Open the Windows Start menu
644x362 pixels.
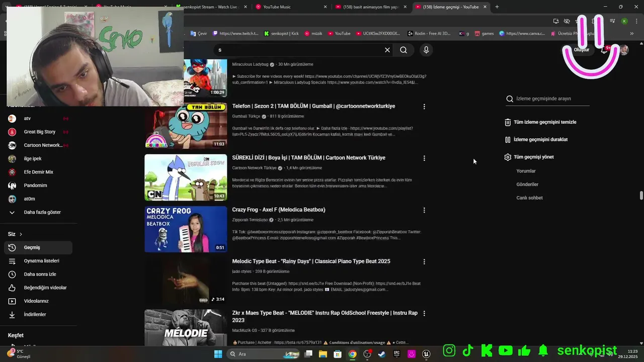point(218,354)
